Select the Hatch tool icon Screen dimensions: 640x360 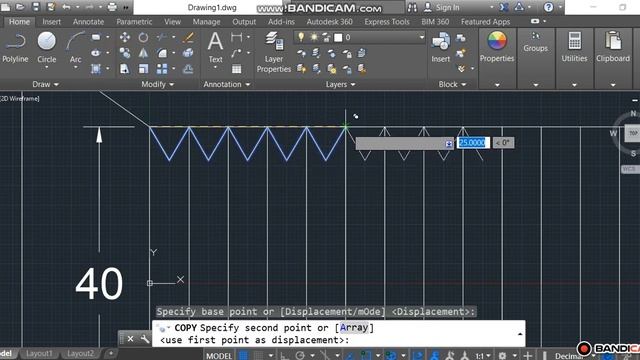click(x=96, y=69)
